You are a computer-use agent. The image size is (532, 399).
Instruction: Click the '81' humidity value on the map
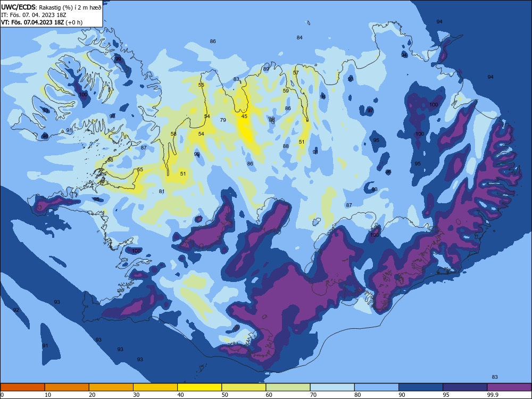162,192
